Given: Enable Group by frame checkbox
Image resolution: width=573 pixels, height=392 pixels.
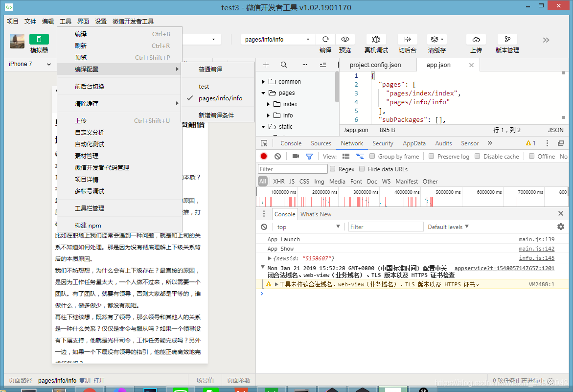Looking at the screenshot, I should pyautogui.click(x=372, y=156).
